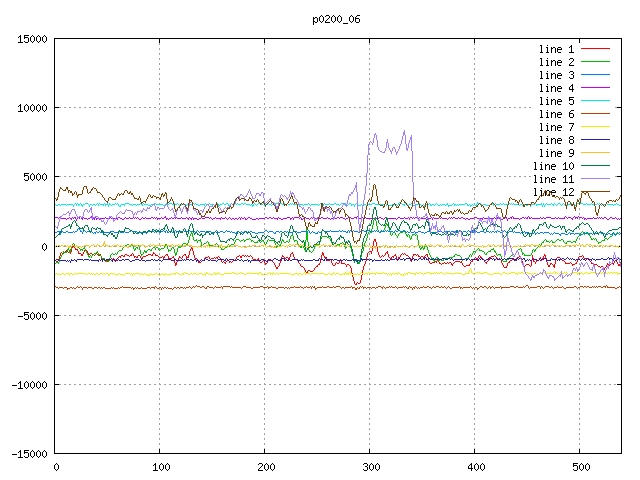Click the yellow line 7 legend sample
The height and width of the screenshot is (480, 640).
(x=595, y=127)
